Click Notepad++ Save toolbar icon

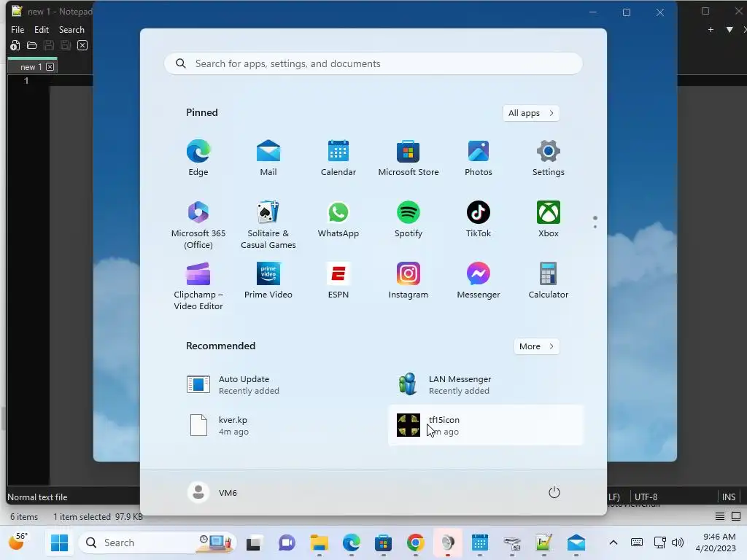(49, 45)
